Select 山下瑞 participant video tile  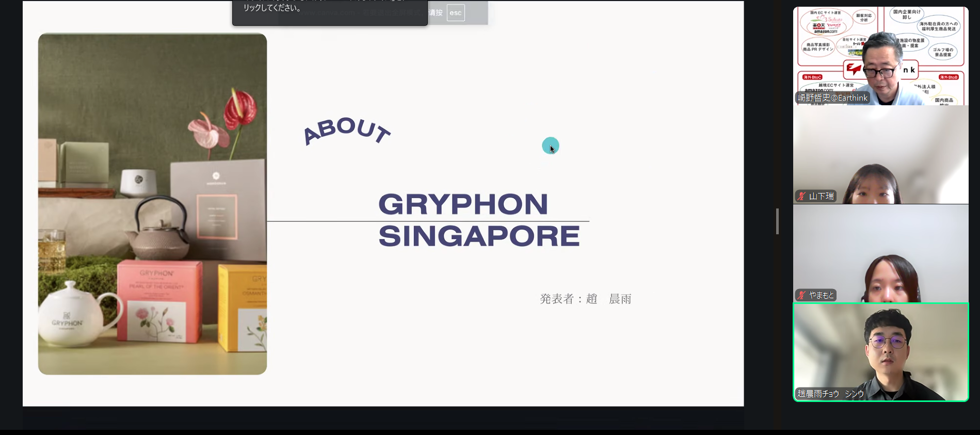coord(880,155)
